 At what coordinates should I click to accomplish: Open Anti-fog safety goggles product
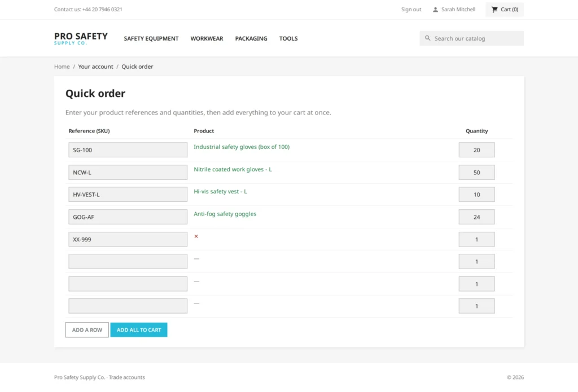point(225,214)
